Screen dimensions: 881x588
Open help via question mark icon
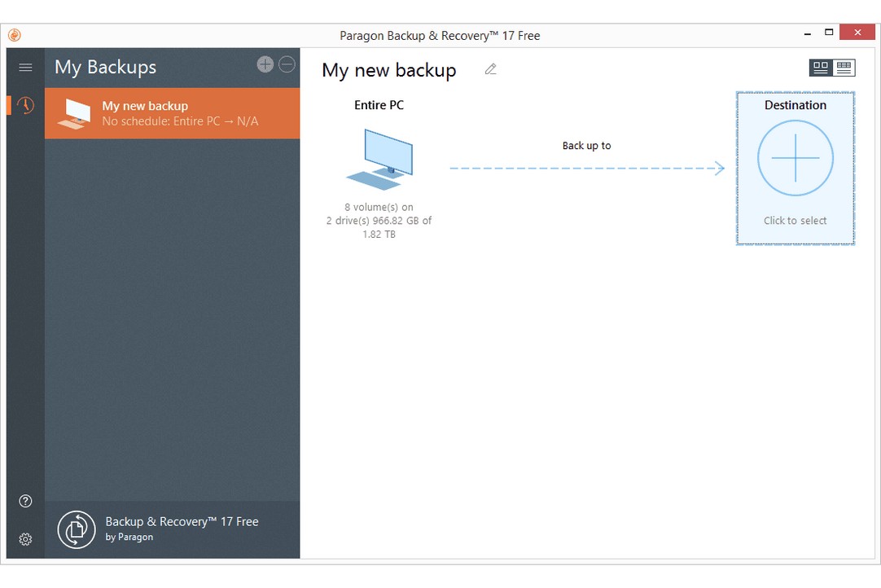[25, 501]
